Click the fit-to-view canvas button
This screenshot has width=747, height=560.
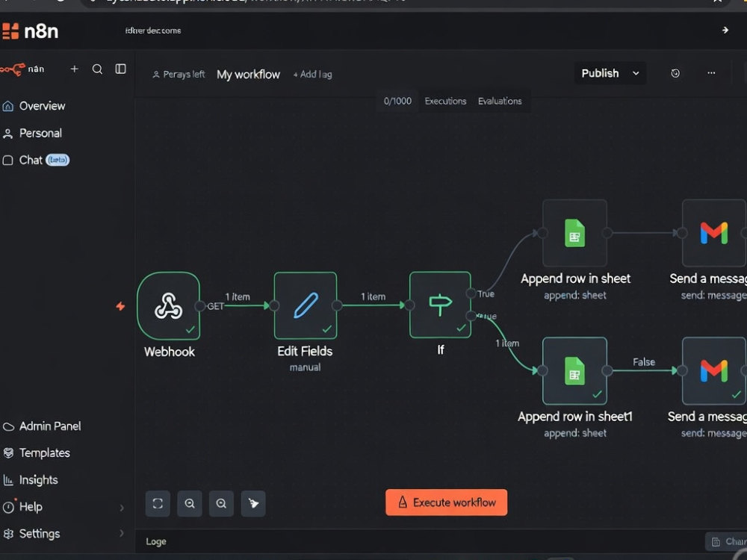click(158, 503)
